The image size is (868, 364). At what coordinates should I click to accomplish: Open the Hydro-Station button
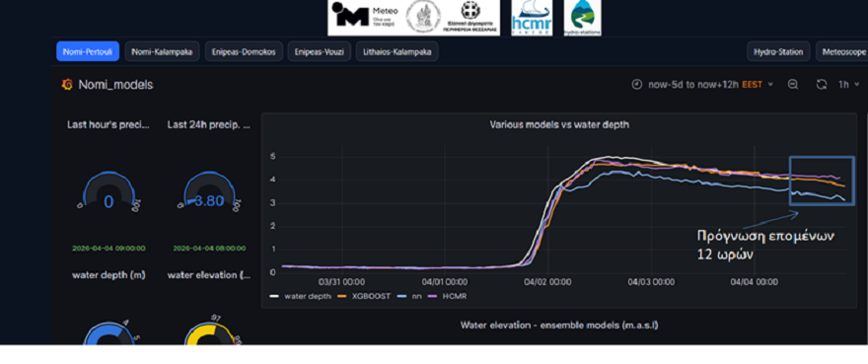[778, 51]
